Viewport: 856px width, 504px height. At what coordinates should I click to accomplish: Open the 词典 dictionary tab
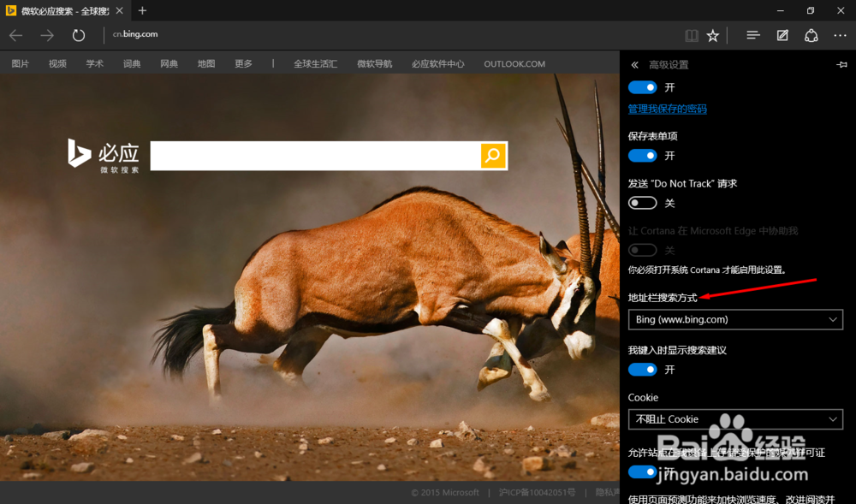pos(132,64)
